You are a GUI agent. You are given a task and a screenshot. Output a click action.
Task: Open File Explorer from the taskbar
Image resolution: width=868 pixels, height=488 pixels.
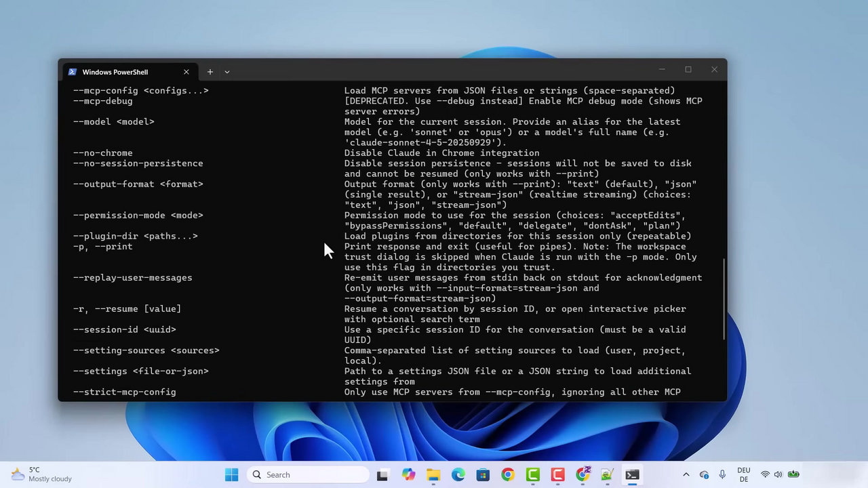pyautogui.click(x=433, y=474)
